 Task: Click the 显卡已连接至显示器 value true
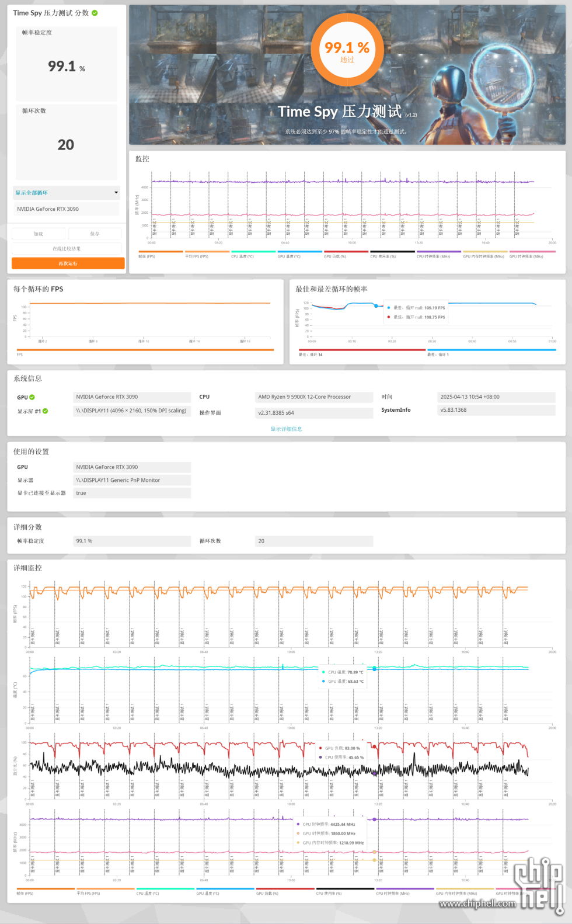tap(81, 493)
